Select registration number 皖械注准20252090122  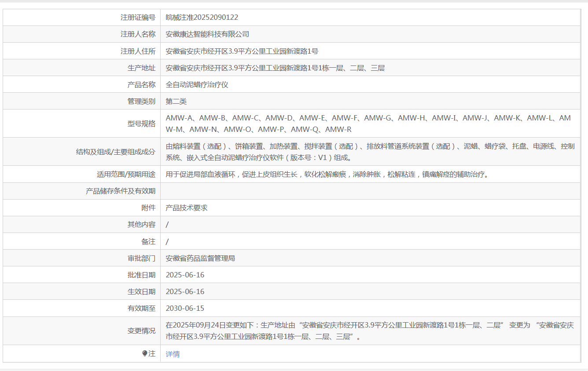(202, 18)
